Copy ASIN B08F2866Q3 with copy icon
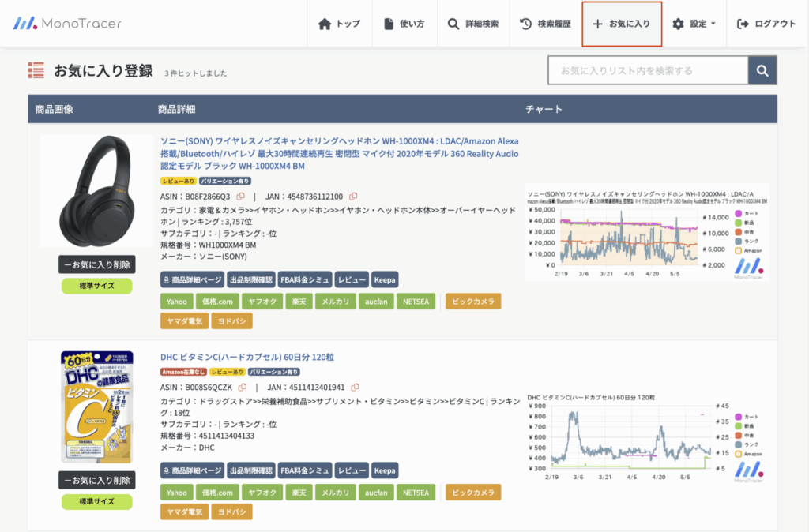The image size is (809, 532). [x=240, y=197]
